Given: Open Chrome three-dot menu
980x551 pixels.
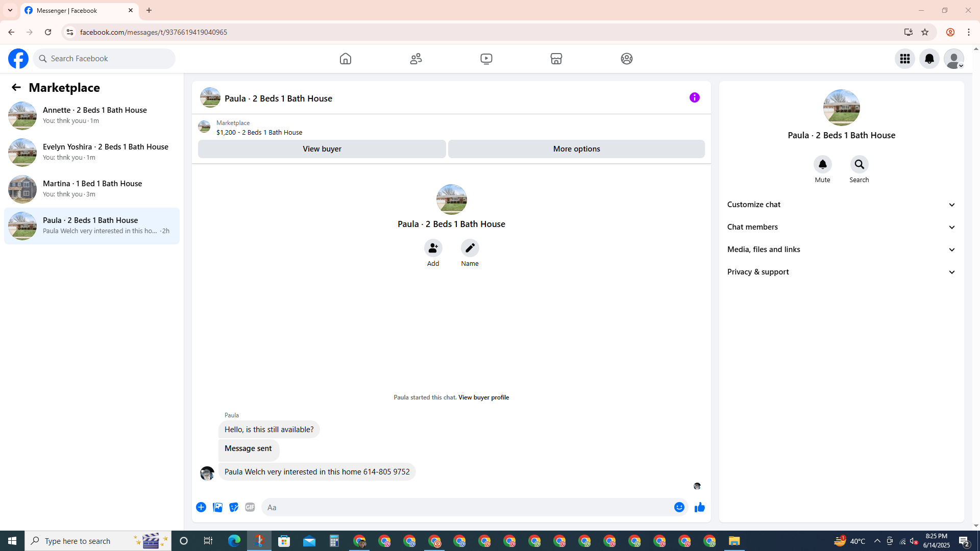Looking at the screenshot, I should 969,32.
